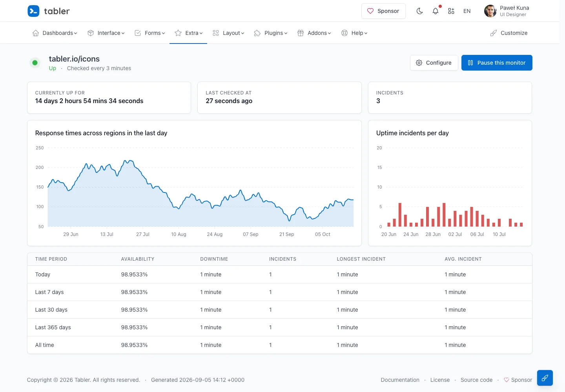The height and width of the screenshot is (392, 565).
Task: Click '27 seconds ago' last checked value
Action: (x=229, y=101)
